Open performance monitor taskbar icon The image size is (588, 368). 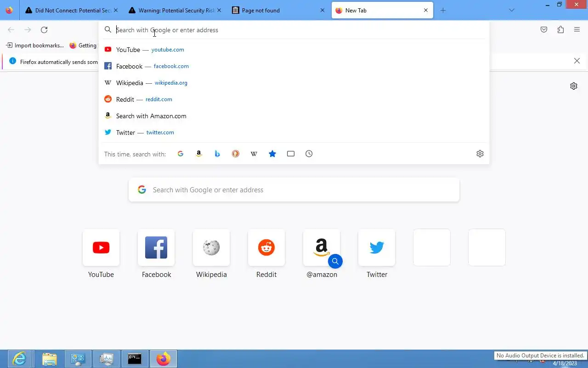pyautogui.click(x=106, y=359)
